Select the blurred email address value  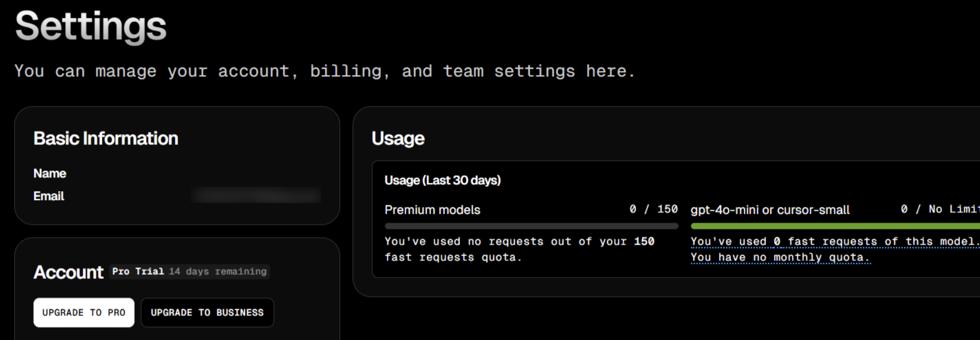pos(256,195)
